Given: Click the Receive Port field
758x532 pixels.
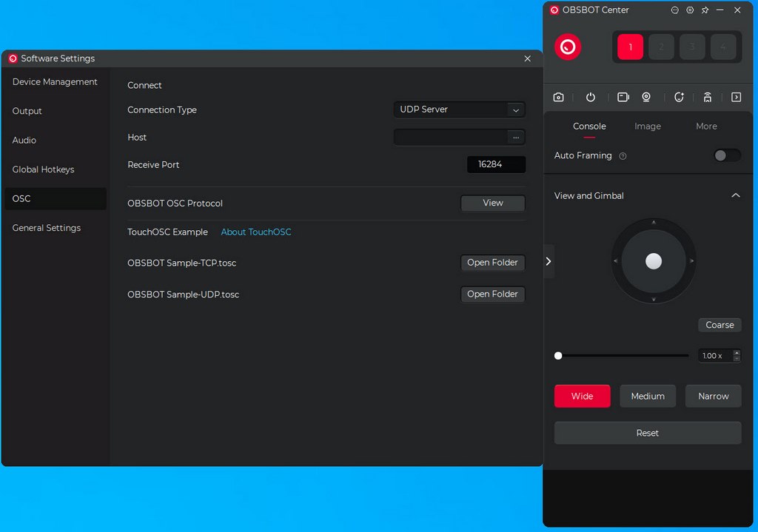Looking at the screenshot, I should tap(496, 164).
